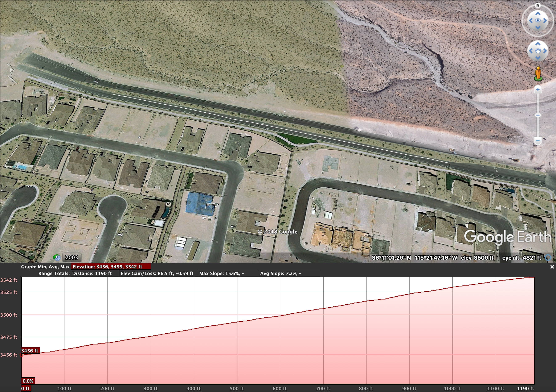Click the 1100 ft x-axis label
556x392 pixels.
[495, 389]
